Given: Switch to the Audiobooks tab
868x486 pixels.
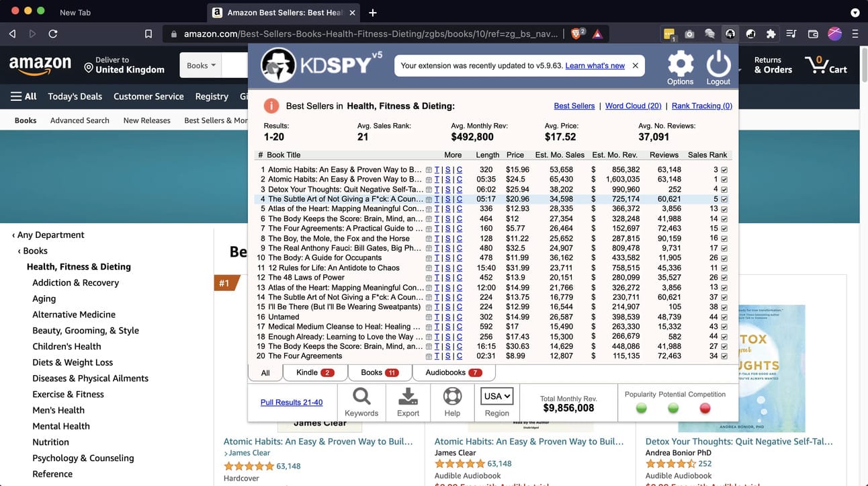Looking at the screenshot, I should [x=453, y=372].
